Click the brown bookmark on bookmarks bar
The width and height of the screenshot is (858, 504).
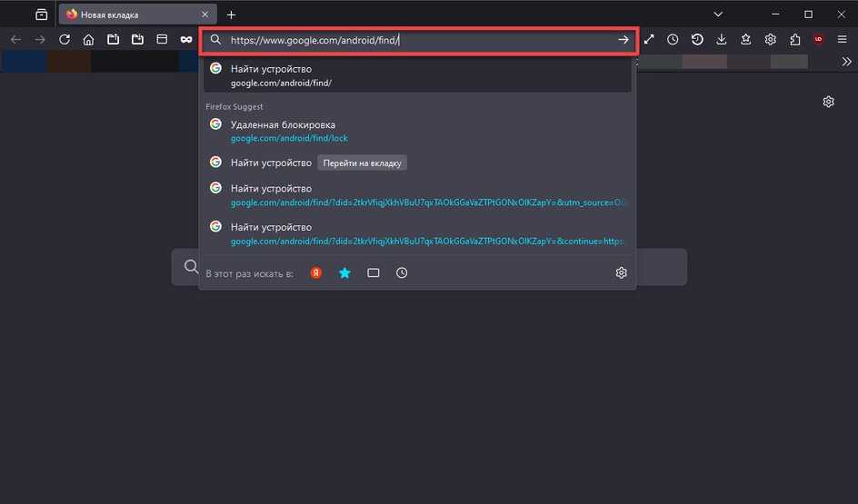[x=69, y=62]
